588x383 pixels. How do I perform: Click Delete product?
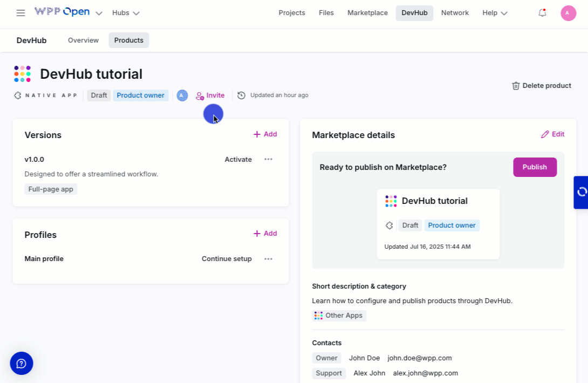541,86
